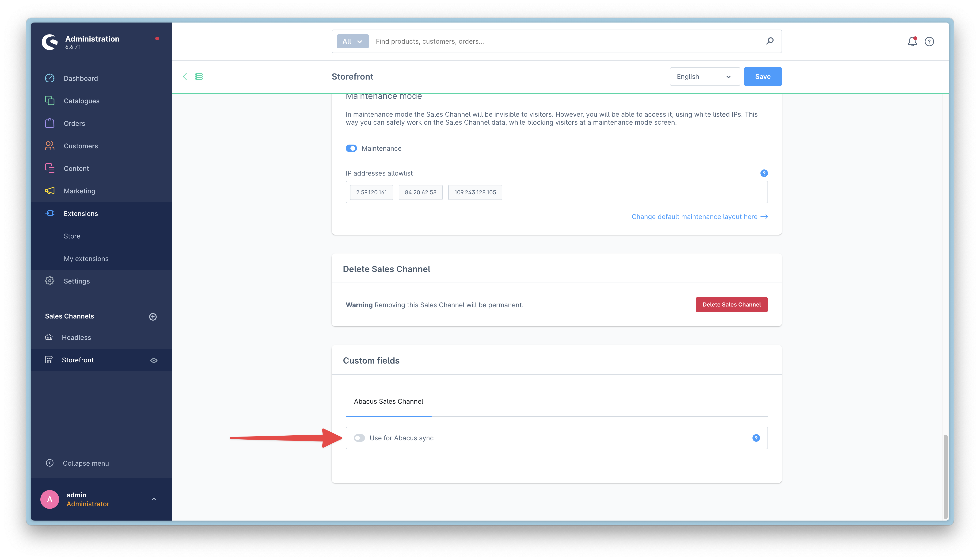The image size is (980, 560).
Task: Click the search magnifier icon
Action: (x=770, y=41)
